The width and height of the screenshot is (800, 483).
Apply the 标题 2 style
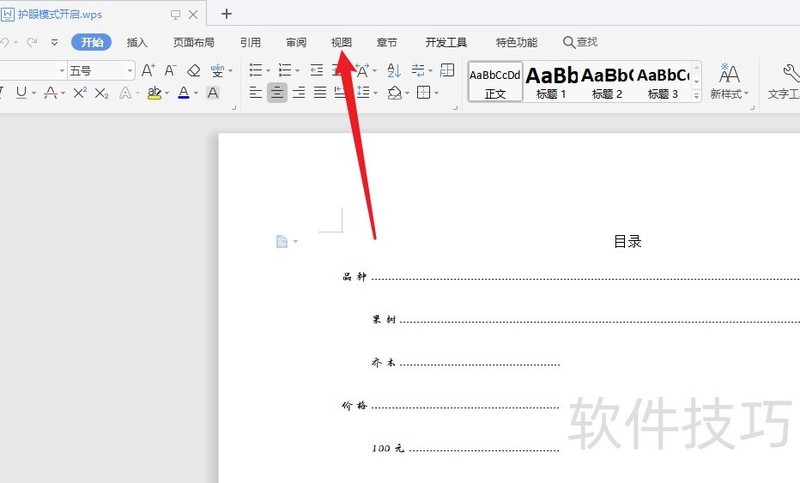607,82
